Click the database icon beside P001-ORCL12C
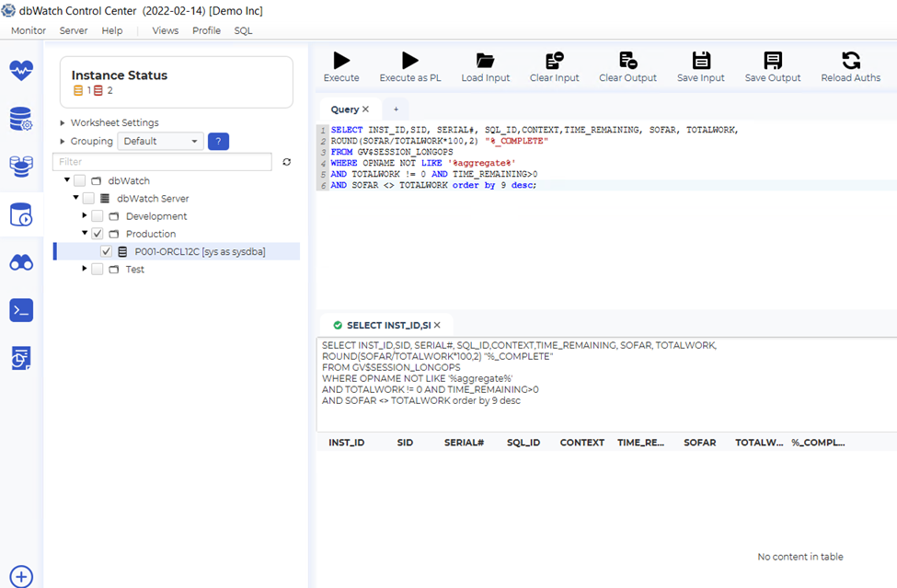The image size is (897, 588). tap(122, 252)
